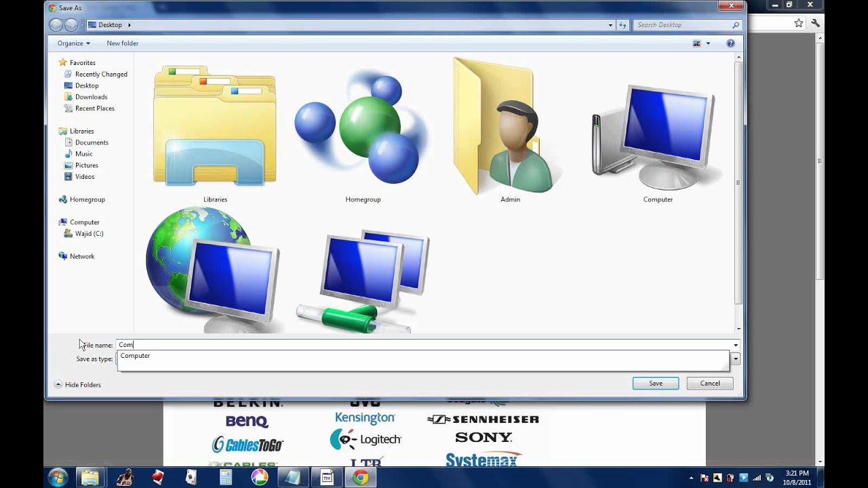Click the refresh button beside address bar
The width and height of the screenshot is (868, 488).
point(623,25)
